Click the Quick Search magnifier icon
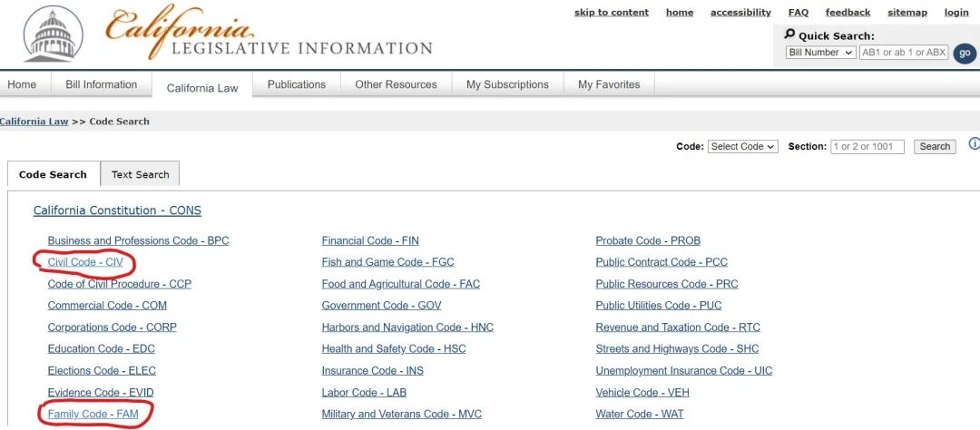 point(790,34)
